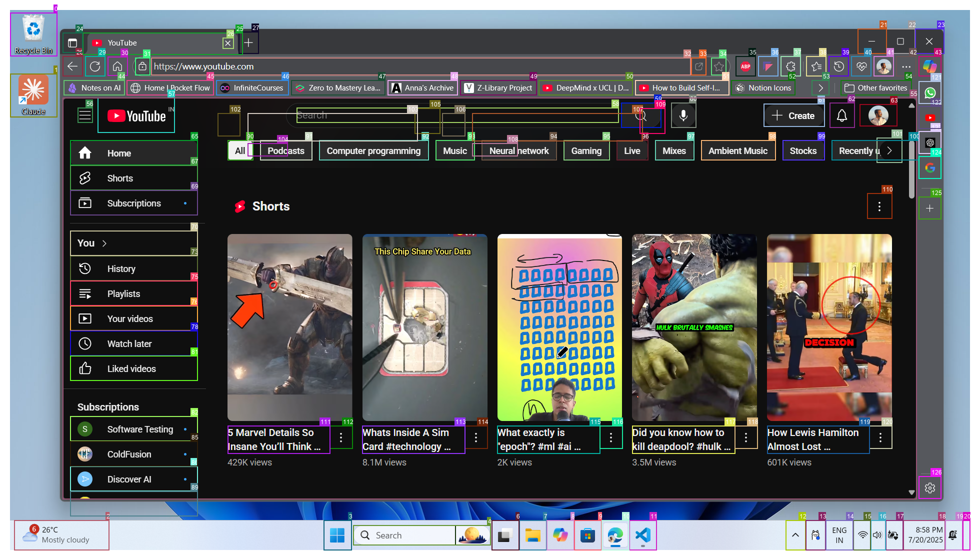The image size is (980, 560).
Task: Open Sim Card short thumbnail
Action: (424, 327)
